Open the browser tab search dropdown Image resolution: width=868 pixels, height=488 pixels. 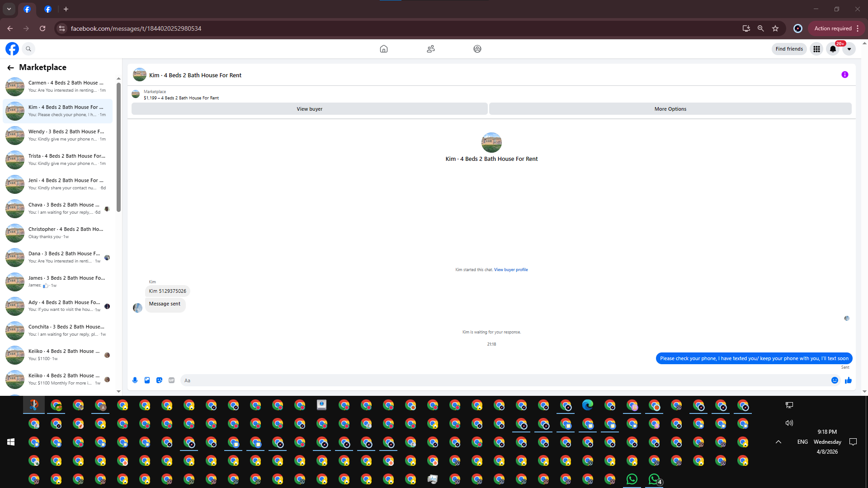(x=9, y=9)
